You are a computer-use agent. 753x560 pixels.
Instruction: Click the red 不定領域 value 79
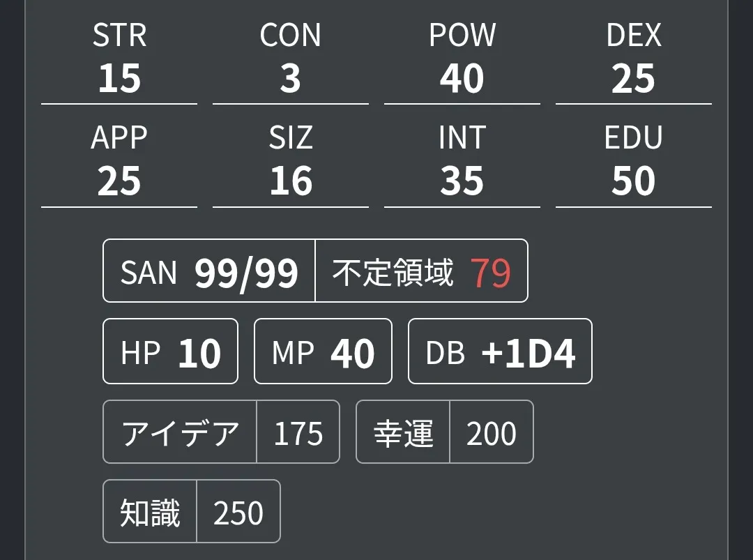tap(490, 273)
